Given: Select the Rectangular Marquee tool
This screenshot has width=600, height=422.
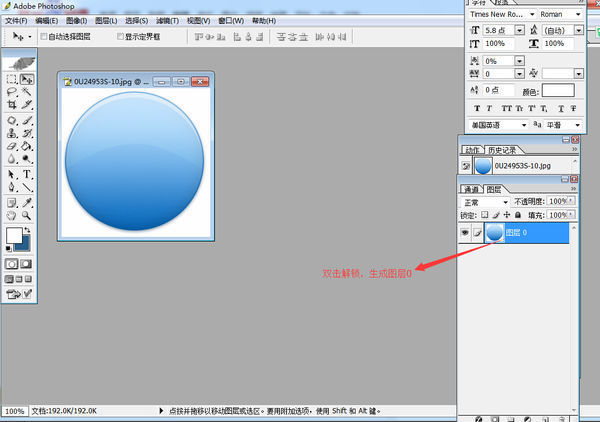Looking at the screenshot, I should tap(11, 78).
